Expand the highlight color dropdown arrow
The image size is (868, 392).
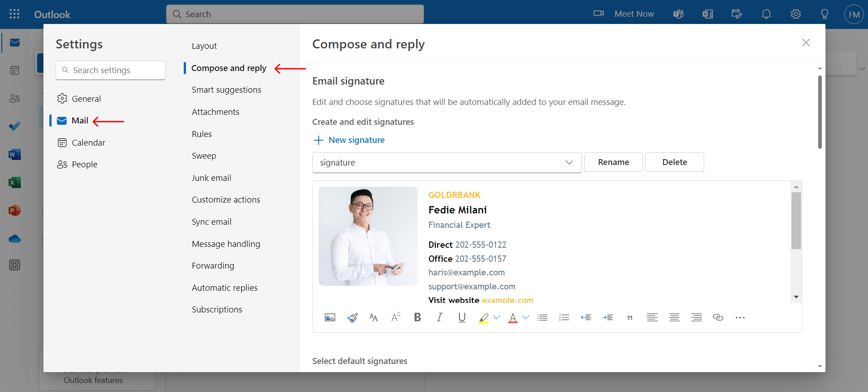(496, 317)
